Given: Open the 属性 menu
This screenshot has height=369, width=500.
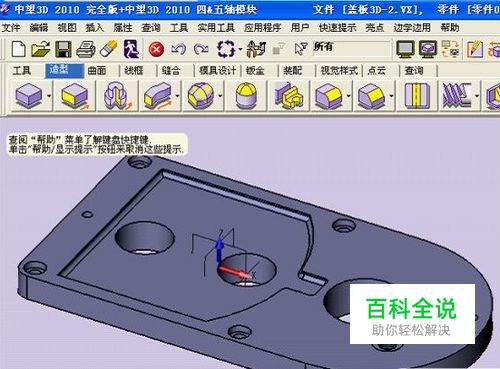Looking at the screenshot, I should coord(123,28).
